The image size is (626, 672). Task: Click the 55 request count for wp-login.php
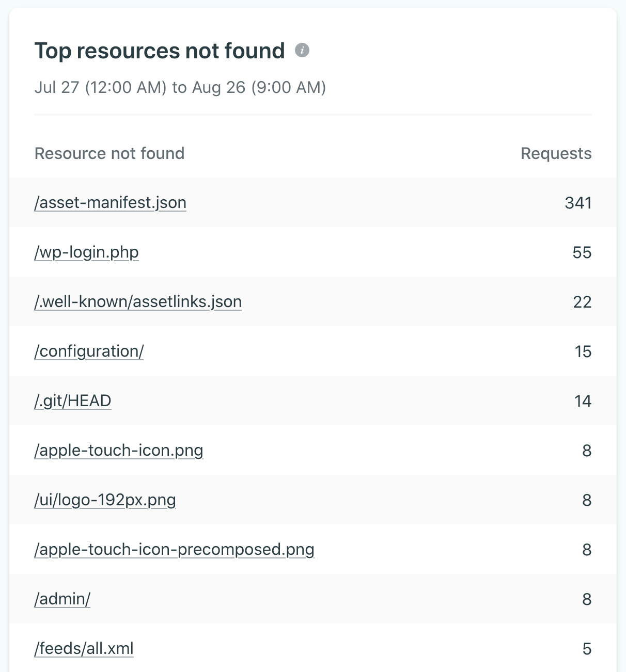[582, 252]
